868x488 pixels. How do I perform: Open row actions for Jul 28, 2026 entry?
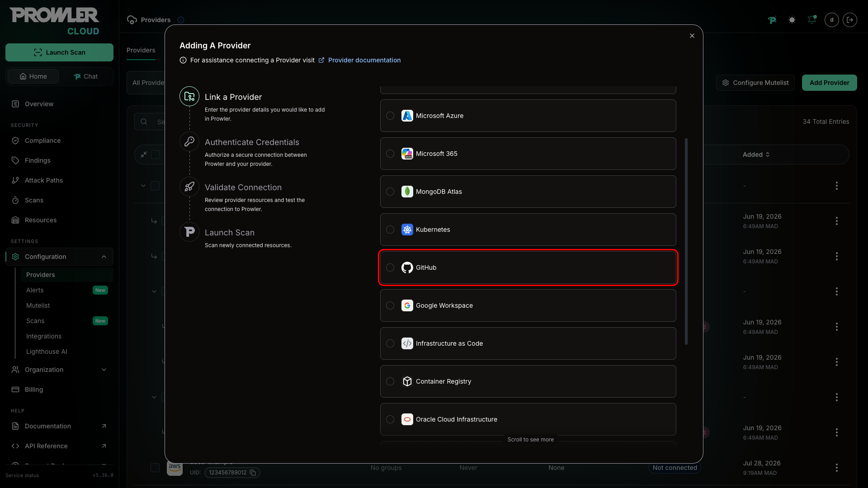click(x=837, y=468)
